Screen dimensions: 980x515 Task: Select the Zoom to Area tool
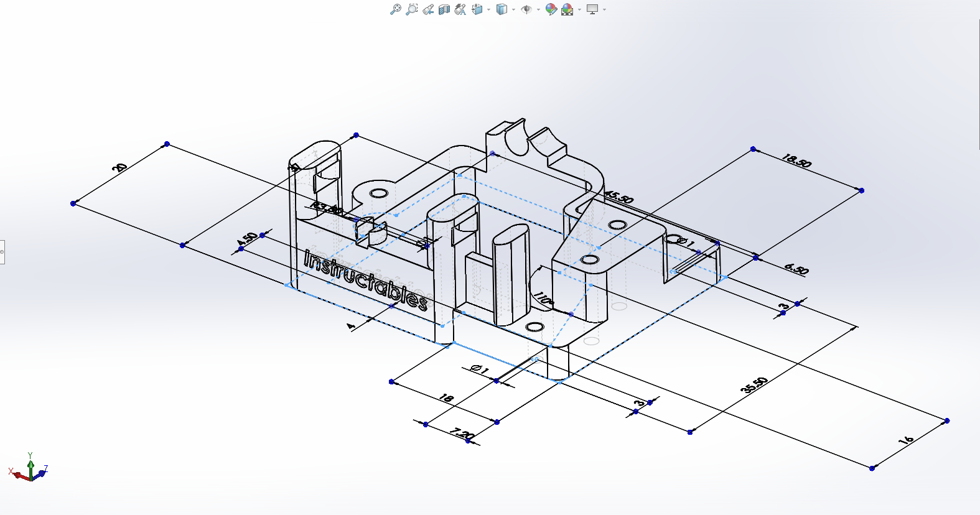pos(411,9)
